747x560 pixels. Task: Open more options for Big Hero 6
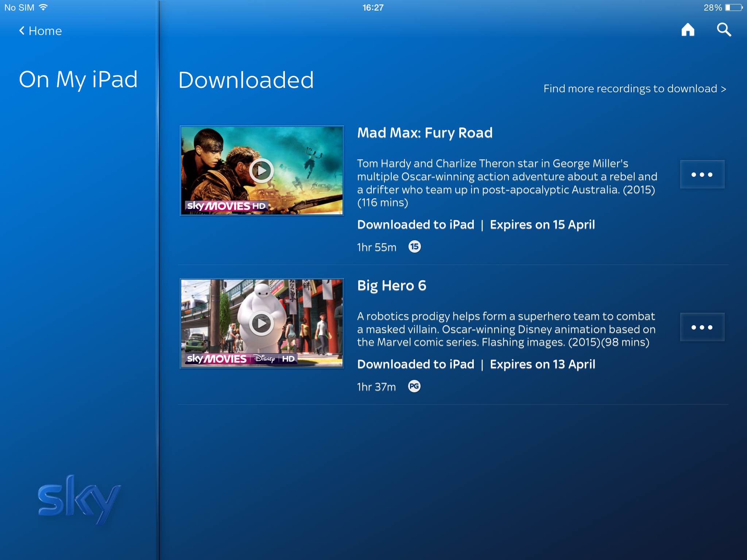[702, 327]
